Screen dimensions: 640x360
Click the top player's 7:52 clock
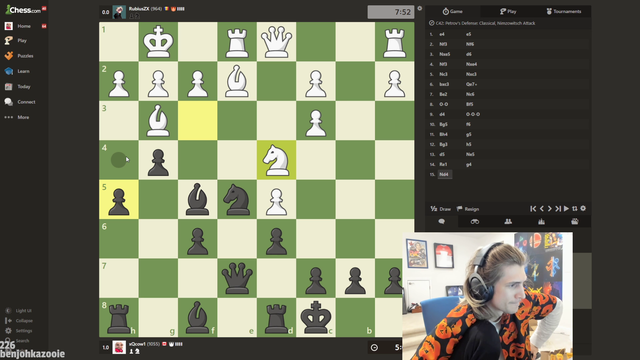click(391, 12)
